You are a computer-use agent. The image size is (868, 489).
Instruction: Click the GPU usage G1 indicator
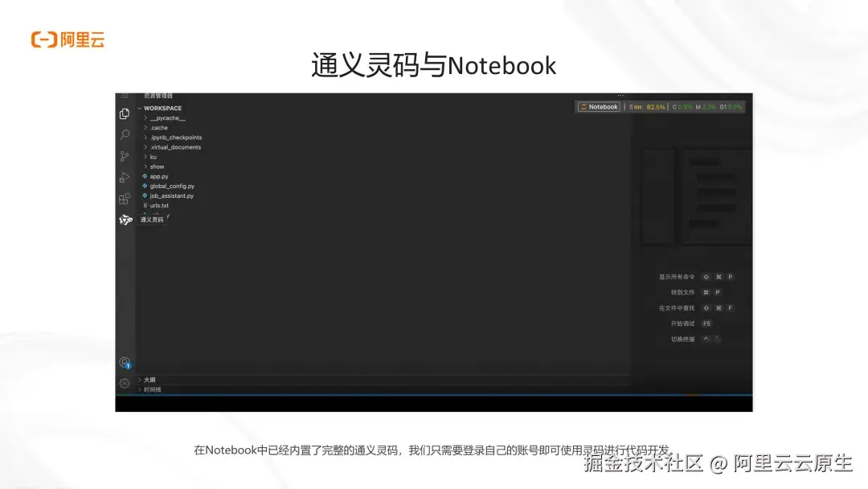(731, 107)
